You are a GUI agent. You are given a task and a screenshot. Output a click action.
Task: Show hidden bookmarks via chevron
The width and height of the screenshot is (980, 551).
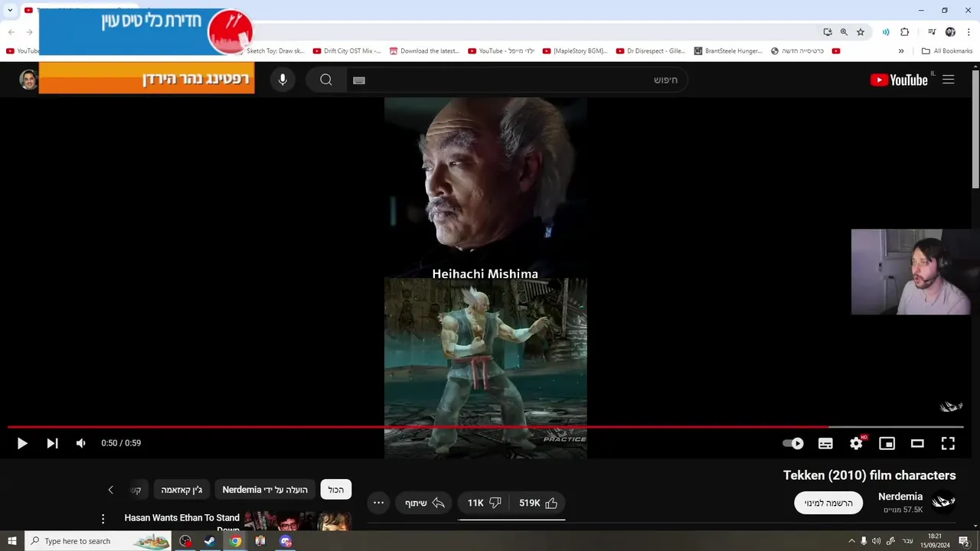pos(901,51)
